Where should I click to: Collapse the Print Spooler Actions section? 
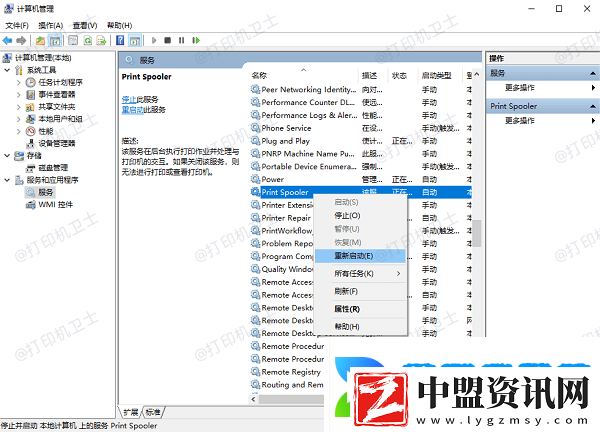tap(593, 106)
